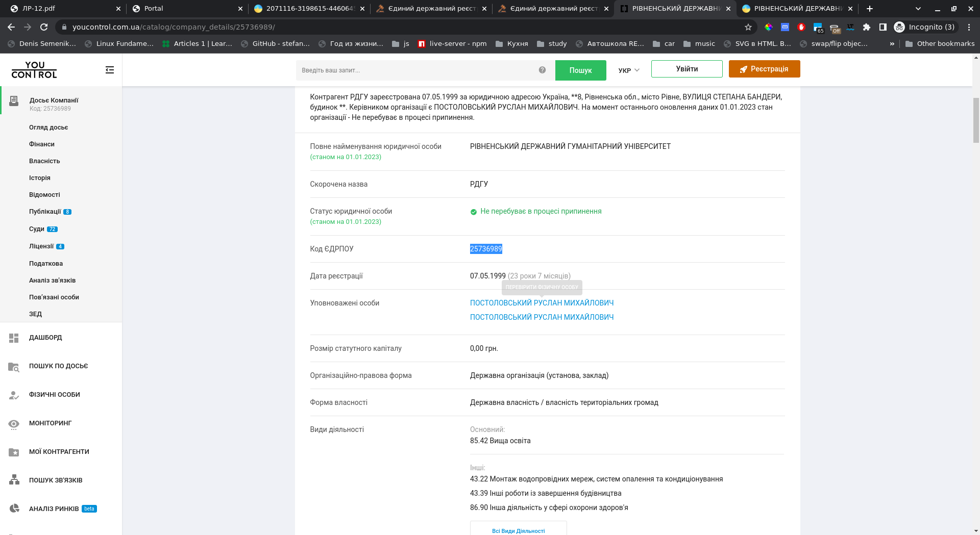980x535 pixels.
Task: Open МОНІТОРИНГ eye icon
Action: click(14, 424)
